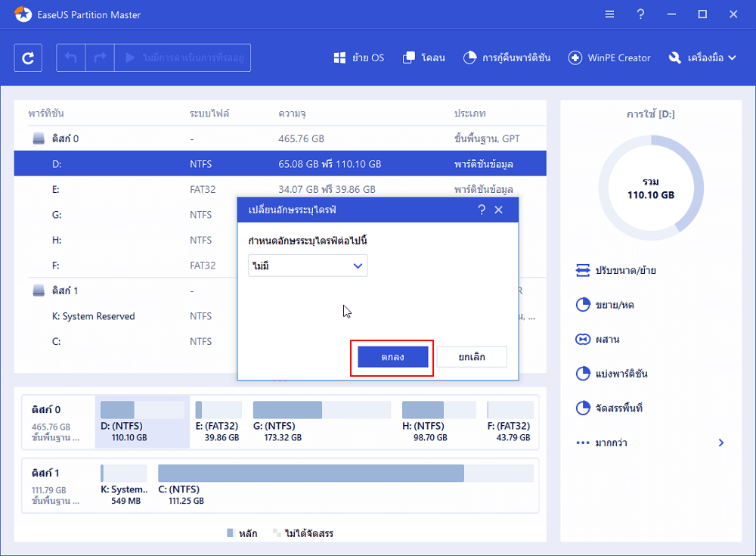756x556 pixels.
Task: Click the three dots มากกว่า icon
Action: point(583,443)
